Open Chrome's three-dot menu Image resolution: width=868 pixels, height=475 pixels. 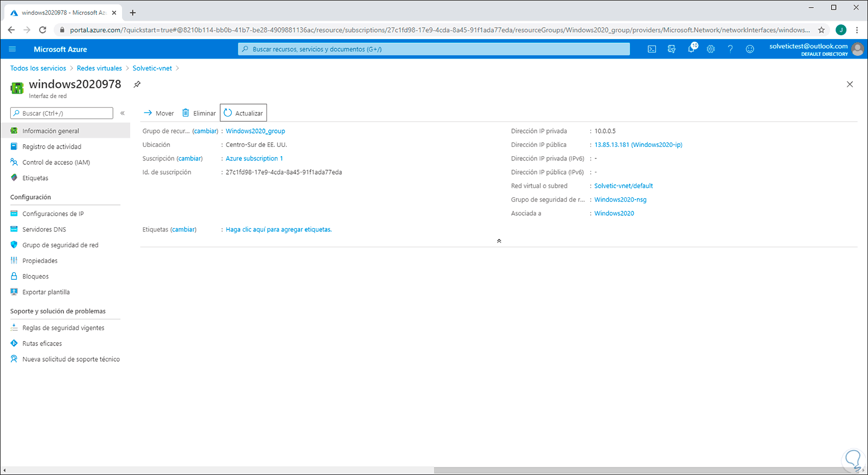click(x=857, y=30)
